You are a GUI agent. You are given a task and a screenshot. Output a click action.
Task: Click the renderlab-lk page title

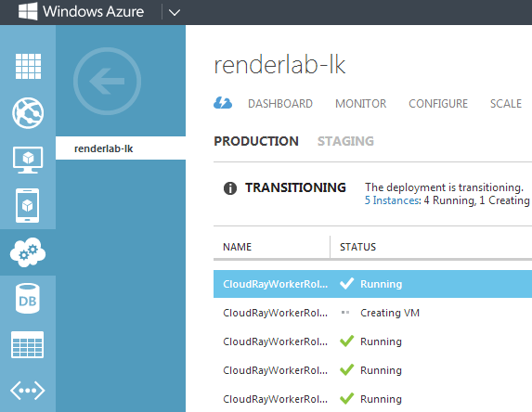tap(279, 65)
